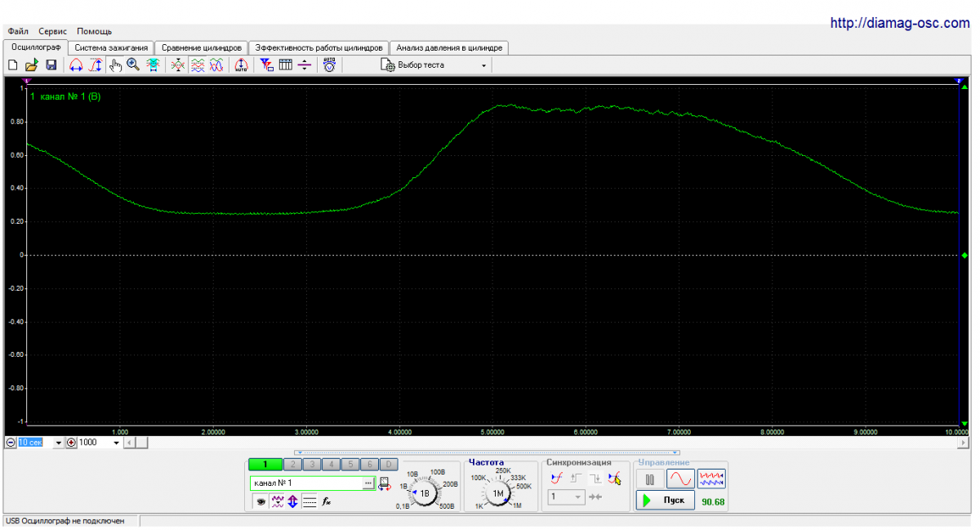The image size is (980, 530).
Task: Select the hand pan tool
Action: [x=115, y=65]
